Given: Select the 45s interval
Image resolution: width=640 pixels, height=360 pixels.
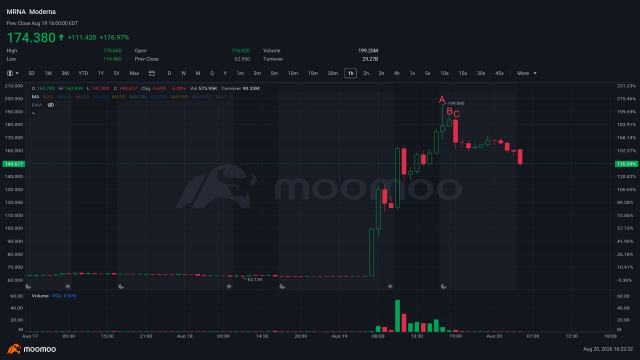Looking at the screenshot, I should pyautogui.click(x=499, y=73).
